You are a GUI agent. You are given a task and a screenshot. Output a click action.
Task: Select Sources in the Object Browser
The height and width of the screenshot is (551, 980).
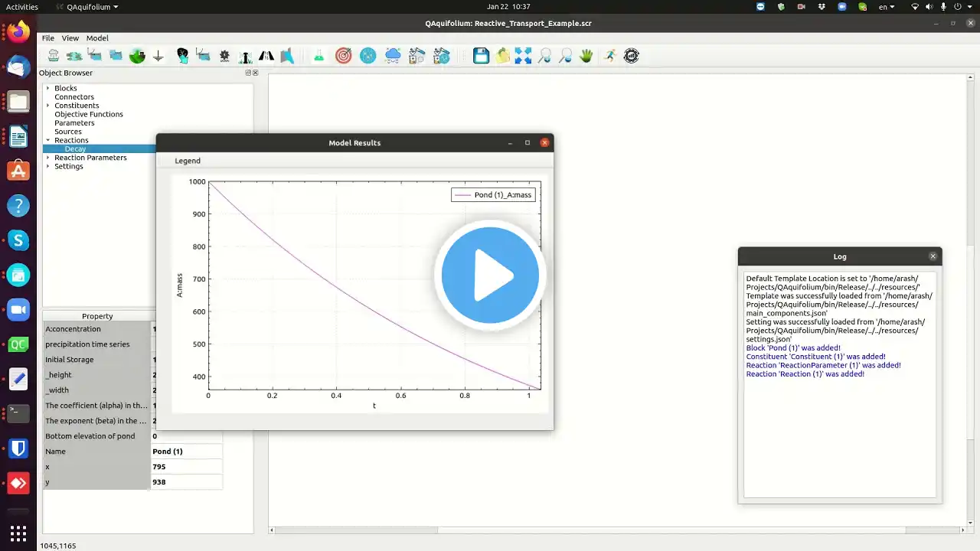point(68,132)
